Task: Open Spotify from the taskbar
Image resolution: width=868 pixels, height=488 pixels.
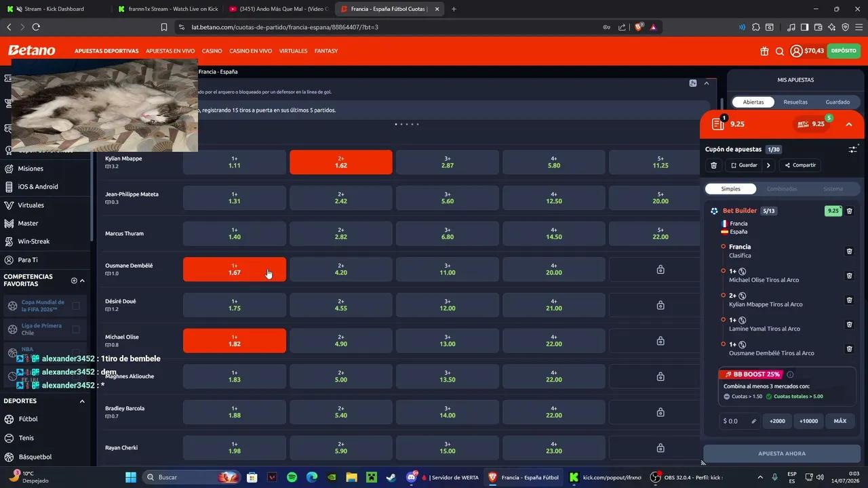Action: click(292, 477)
